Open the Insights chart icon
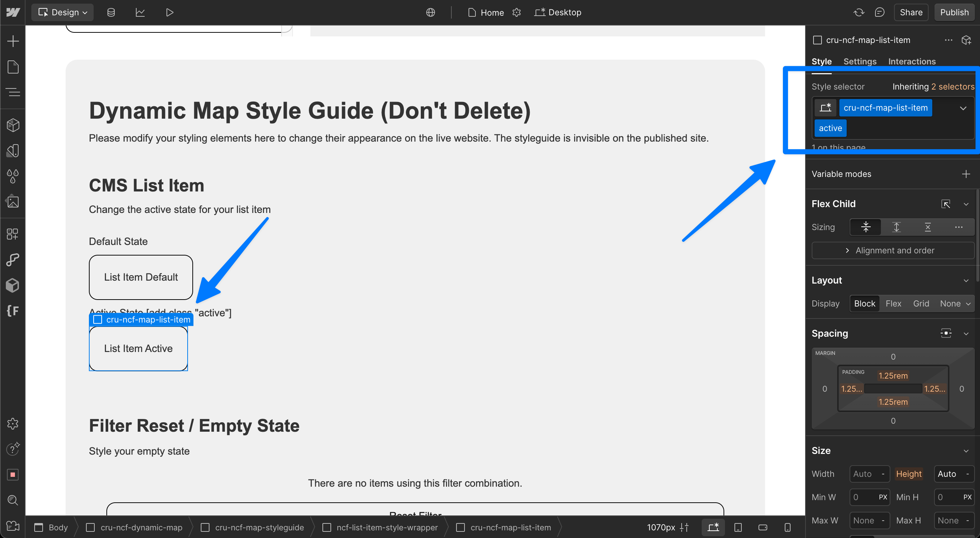The height and width of the screenshot is (538, 980). (x=140, y=12)
